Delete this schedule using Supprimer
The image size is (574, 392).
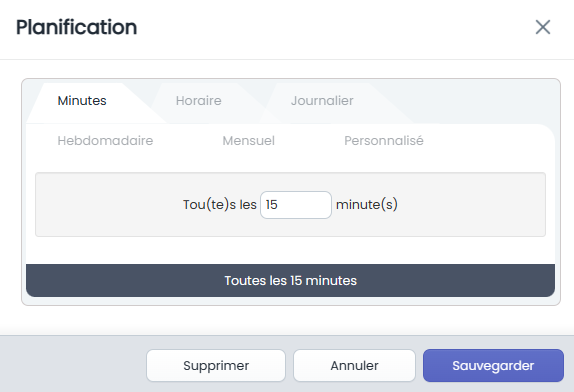tap(216, 365)
